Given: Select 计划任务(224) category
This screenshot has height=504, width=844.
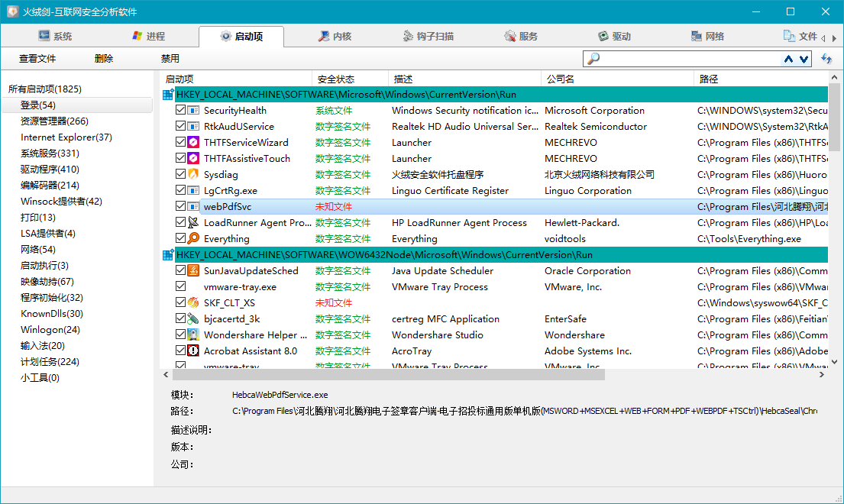Looking at the screenshot, I should click(50, 361).
